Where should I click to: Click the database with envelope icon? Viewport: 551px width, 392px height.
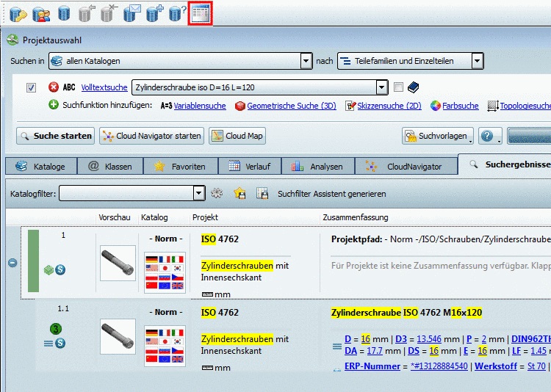[x=132, y=14]
